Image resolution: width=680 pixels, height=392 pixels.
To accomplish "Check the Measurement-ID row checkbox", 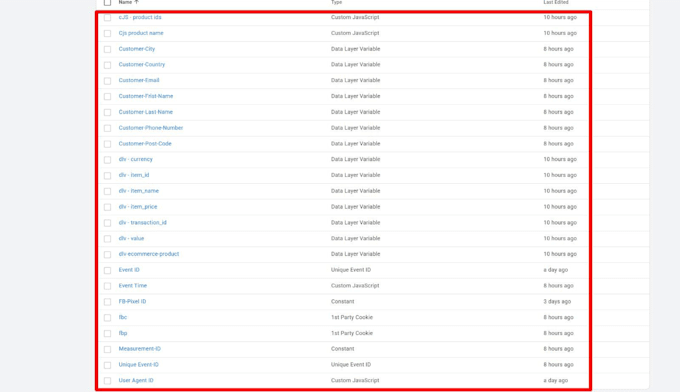I will click(107, 349).
